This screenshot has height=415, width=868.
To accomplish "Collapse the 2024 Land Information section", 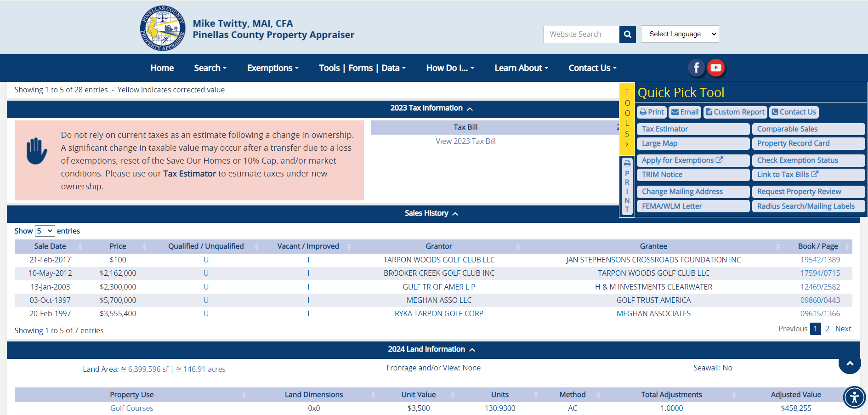I will pyautogui.click(x=431, y=350).
